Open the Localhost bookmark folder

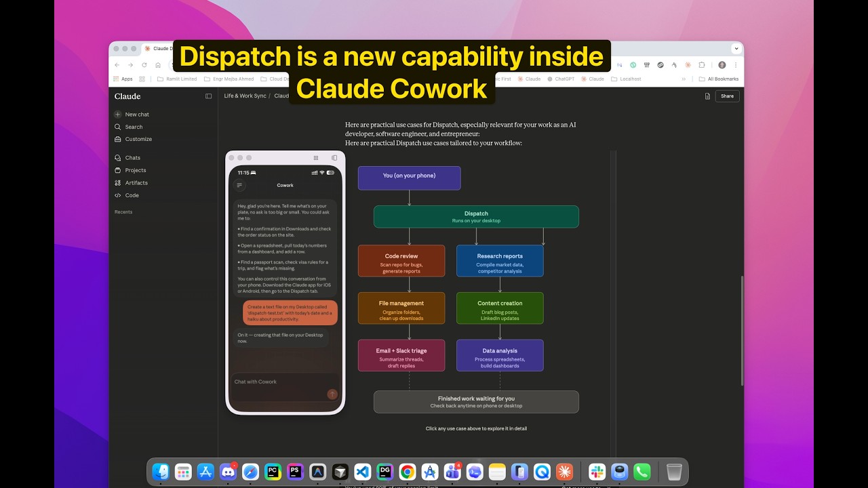626,79
